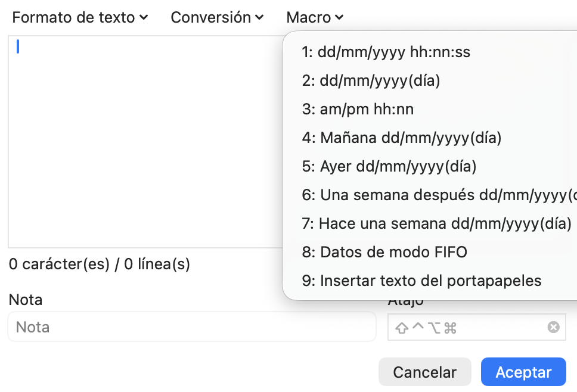Collapse the Macro dropdown menu
The width and height of the screenshot is (577, 392).
(315, 17)
